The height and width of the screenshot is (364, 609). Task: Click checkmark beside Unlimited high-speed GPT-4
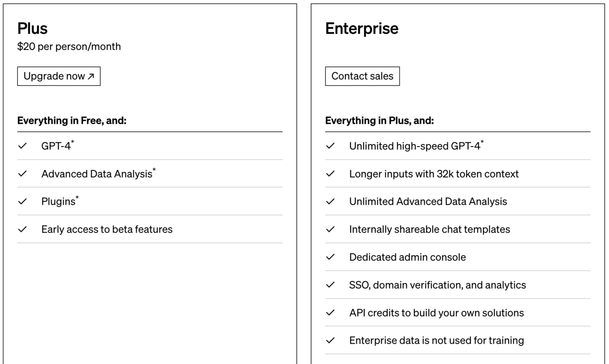[330, 146]
